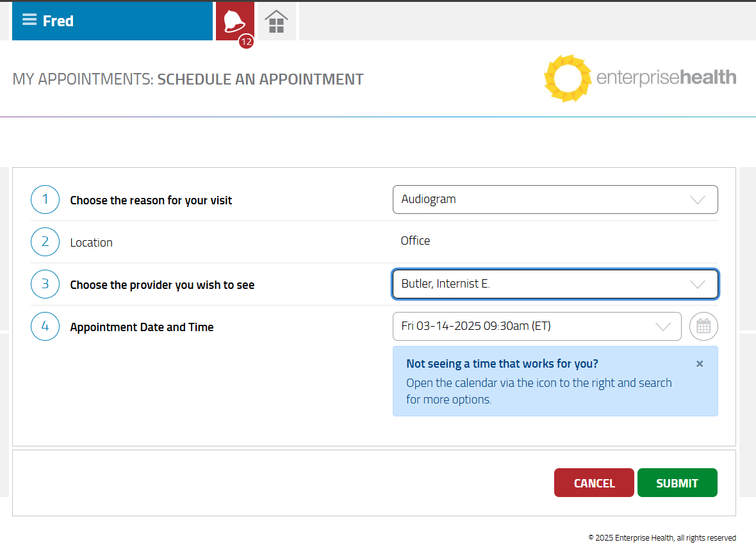Click the step 3 circle number
The width and height of the screenshot is (756, 547).
pyautogui.click(x=45, y=284)
